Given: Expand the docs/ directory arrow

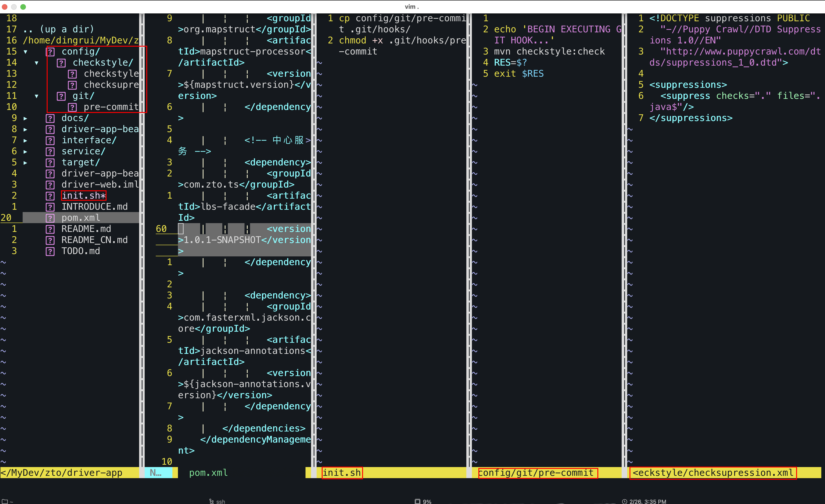Looking at the screenshot, I should pyautogui.click(x=25, y=118).
